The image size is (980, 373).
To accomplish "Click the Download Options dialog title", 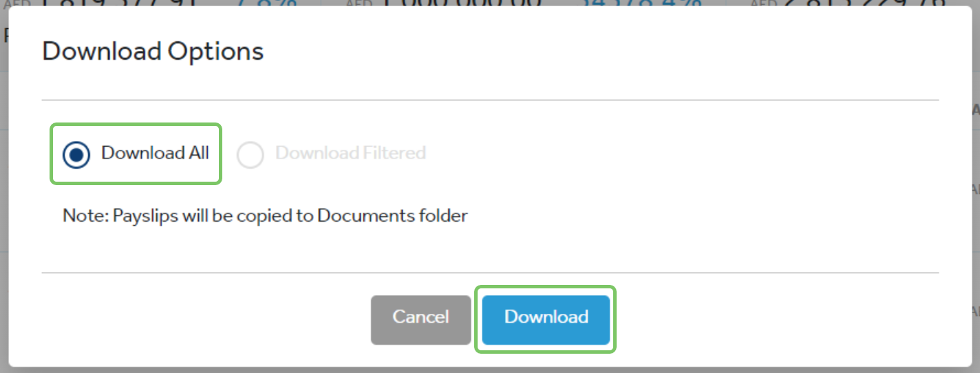I will click(x=153, y=52).
